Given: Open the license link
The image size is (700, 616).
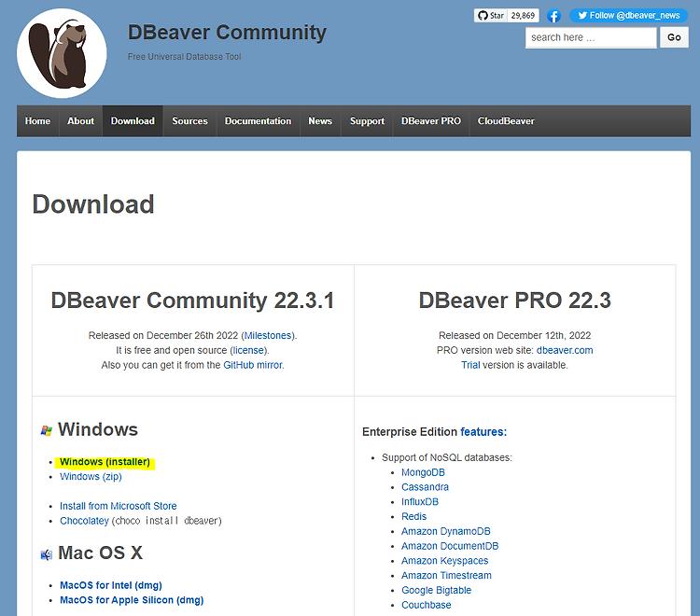Looking at the screenshot, I should point(248,350).
